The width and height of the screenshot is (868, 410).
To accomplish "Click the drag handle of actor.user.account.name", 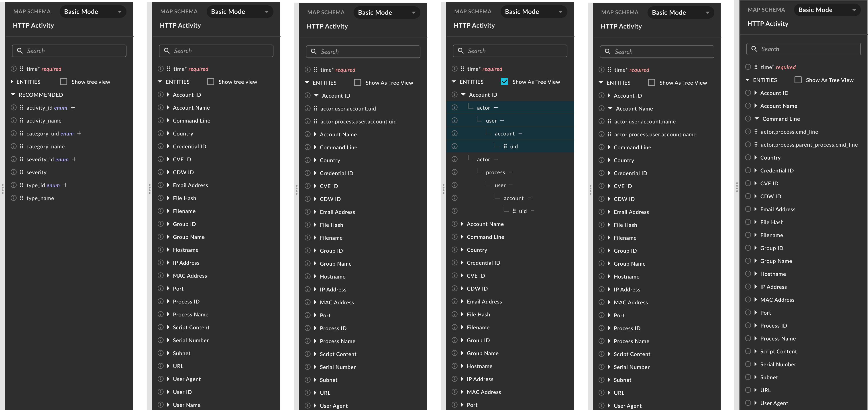I will coord(609,121).
